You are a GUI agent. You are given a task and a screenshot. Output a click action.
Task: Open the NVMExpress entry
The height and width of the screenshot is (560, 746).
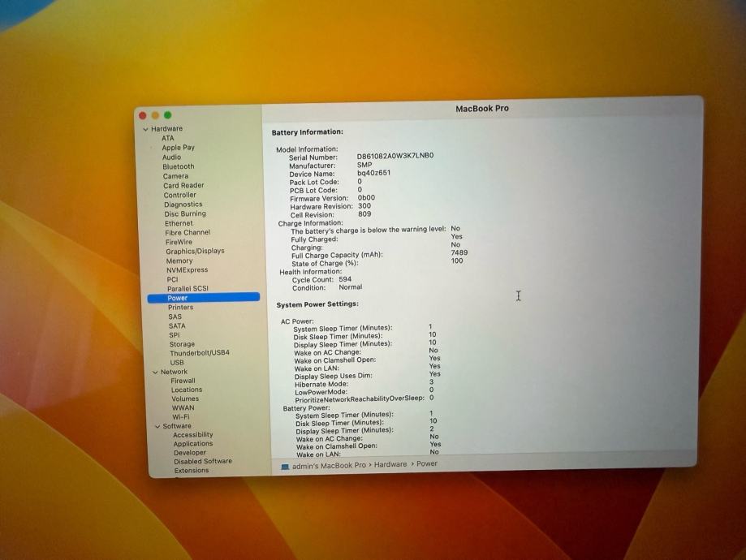point(188,269)
